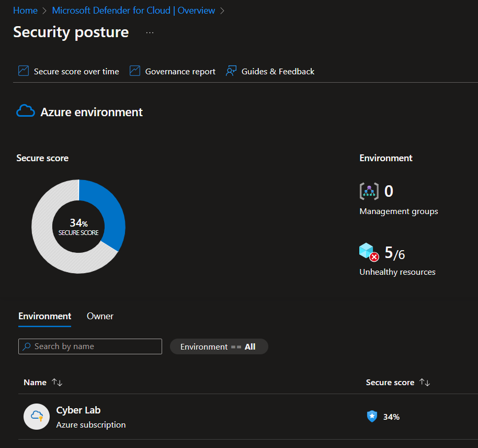Open Secure score over time
The height and width of the screenshot is (448, 478).
coord(76,71)
